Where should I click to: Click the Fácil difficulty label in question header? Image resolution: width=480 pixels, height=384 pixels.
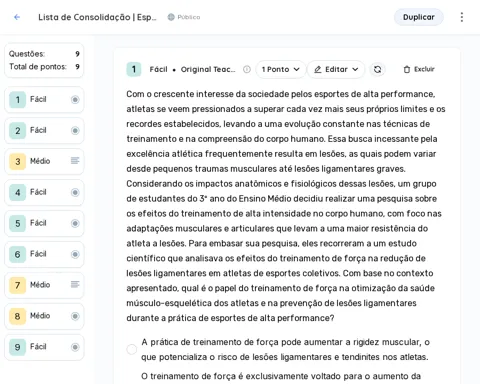pyautogui.click(x=159, y=69)
